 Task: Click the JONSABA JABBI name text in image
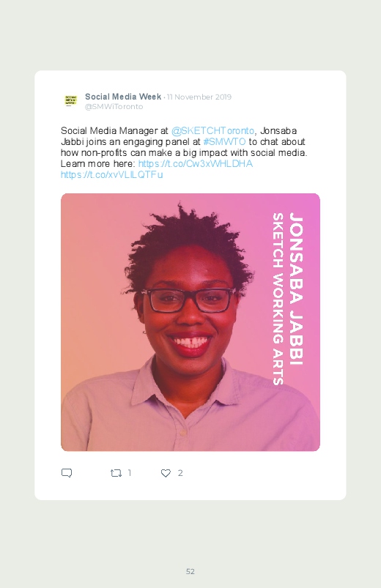point(296,289)
